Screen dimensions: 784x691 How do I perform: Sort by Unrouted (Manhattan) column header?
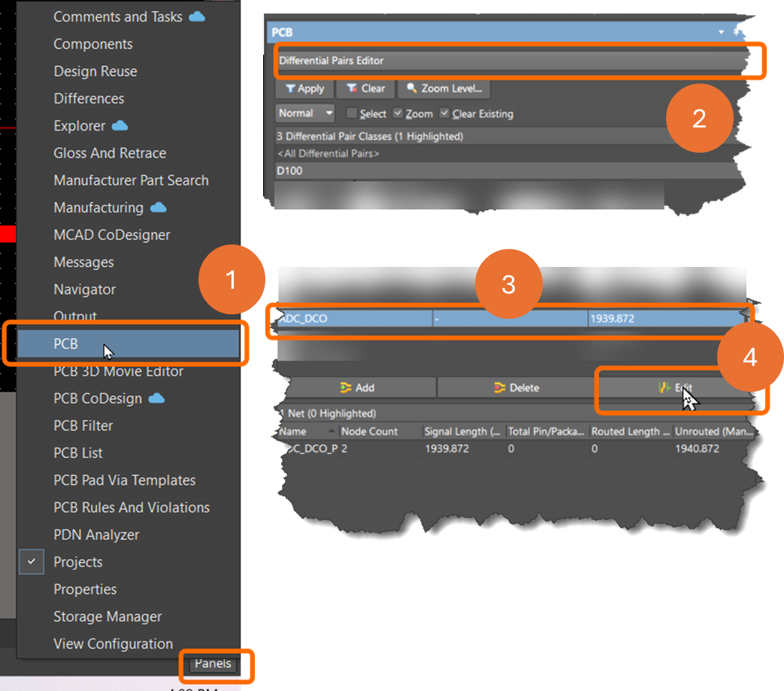coord(714,432)
